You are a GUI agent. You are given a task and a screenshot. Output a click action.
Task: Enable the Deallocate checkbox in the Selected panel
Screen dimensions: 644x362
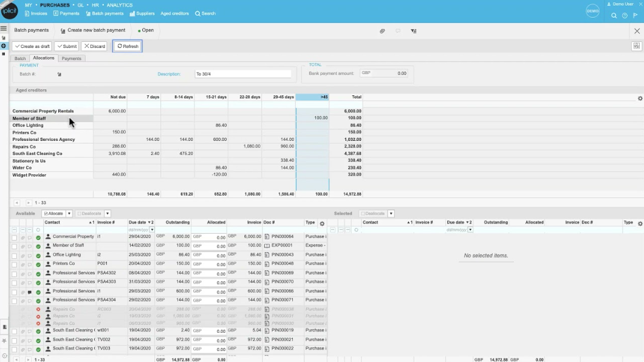point(364,213)
